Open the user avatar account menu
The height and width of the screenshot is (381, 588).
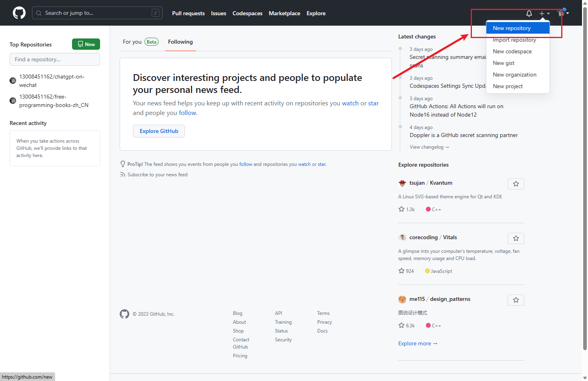tap(563, 13)
